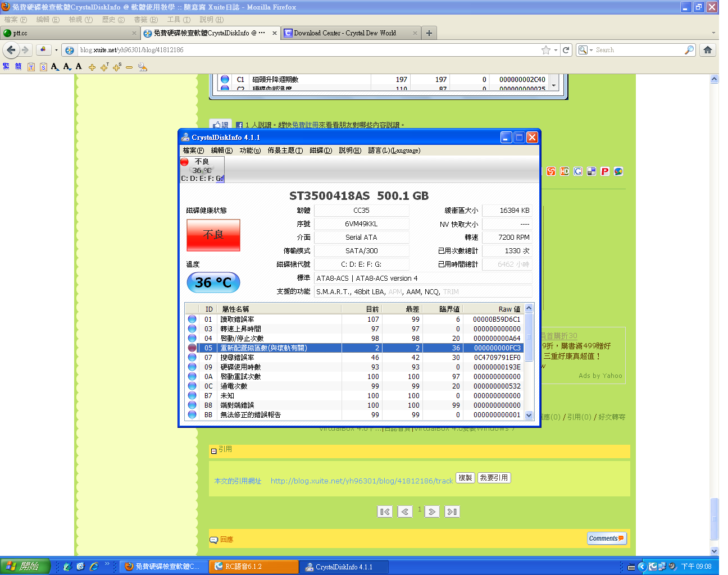Open Firefox history dropdown arrow
Image resolution: width=728 pixels, height=575 pixels.
56,50
